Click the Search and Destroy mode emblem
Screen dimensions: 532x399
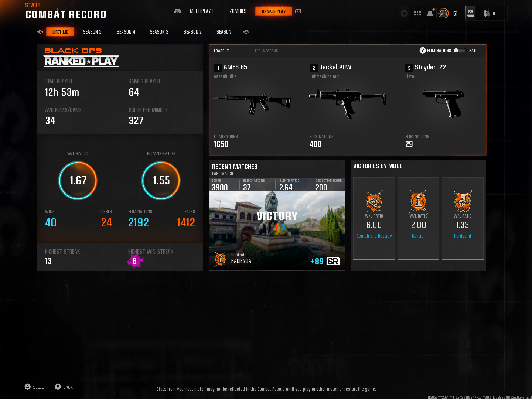(x=374, y=201)
